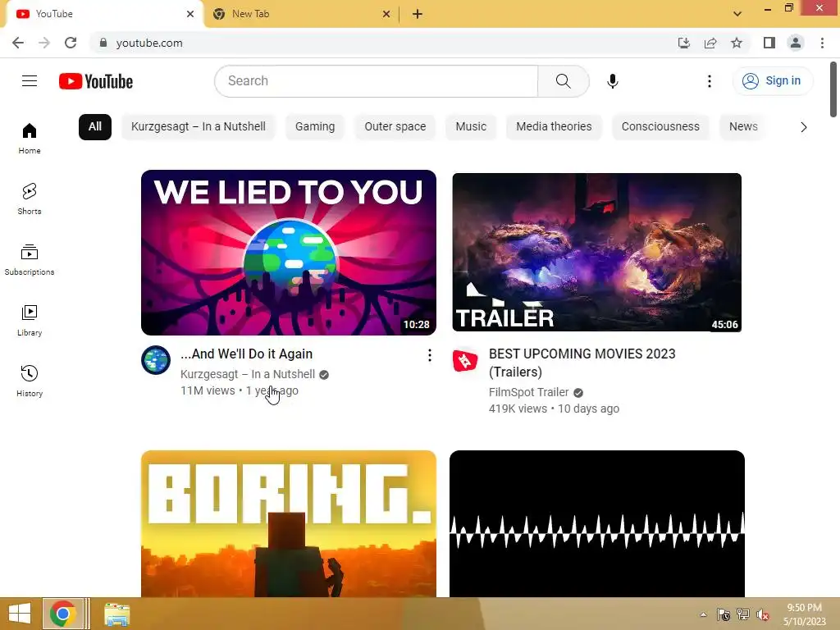The width and height of the screenshot is (840, 630).
Task: Switch to the New Tab tab
Action: pos(300,14)
